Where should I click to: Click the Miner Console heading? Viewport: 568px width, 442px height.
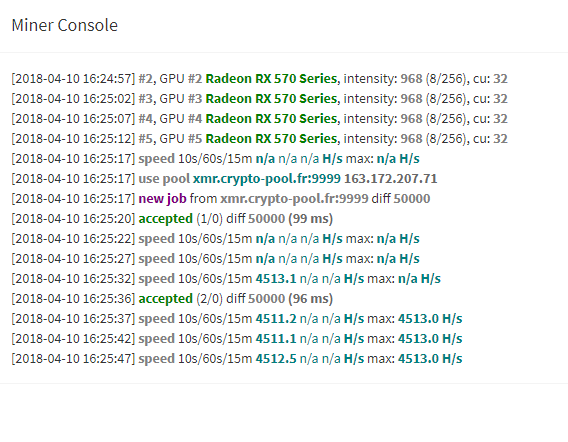[x=64, y=25]
